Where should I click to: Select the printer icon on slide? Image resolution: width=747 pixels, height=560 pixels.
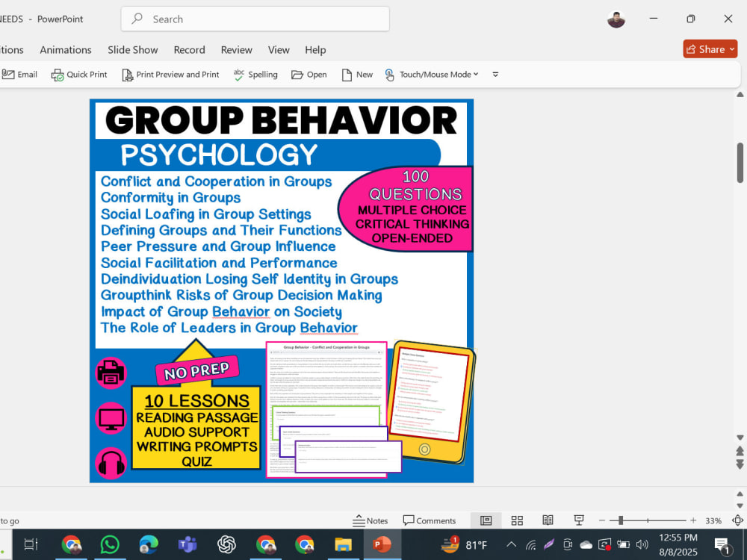pos(111,373)
